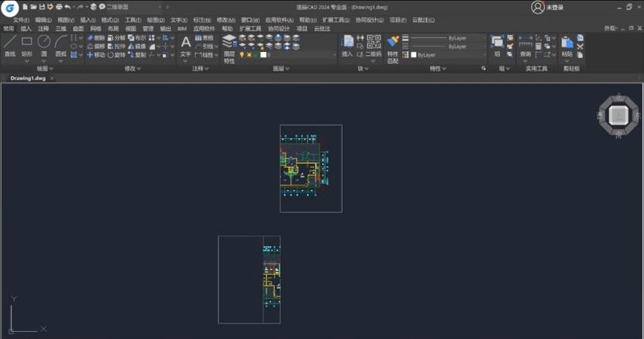Click the new file icon in quick access toolbar
This screenshot has height=339, width=644.
coord(25,6)
